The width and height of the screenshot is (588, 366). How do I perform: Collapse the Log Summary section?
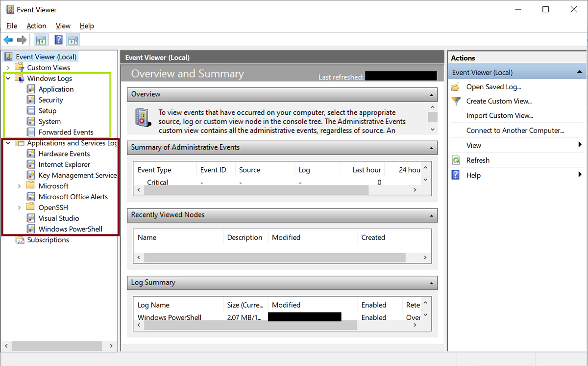point(431,283)
